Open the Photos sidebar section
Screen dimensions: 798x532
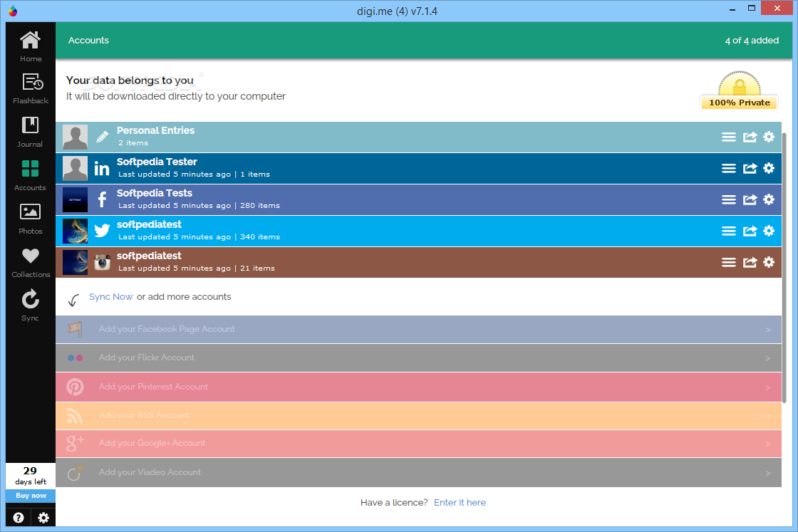30,219
